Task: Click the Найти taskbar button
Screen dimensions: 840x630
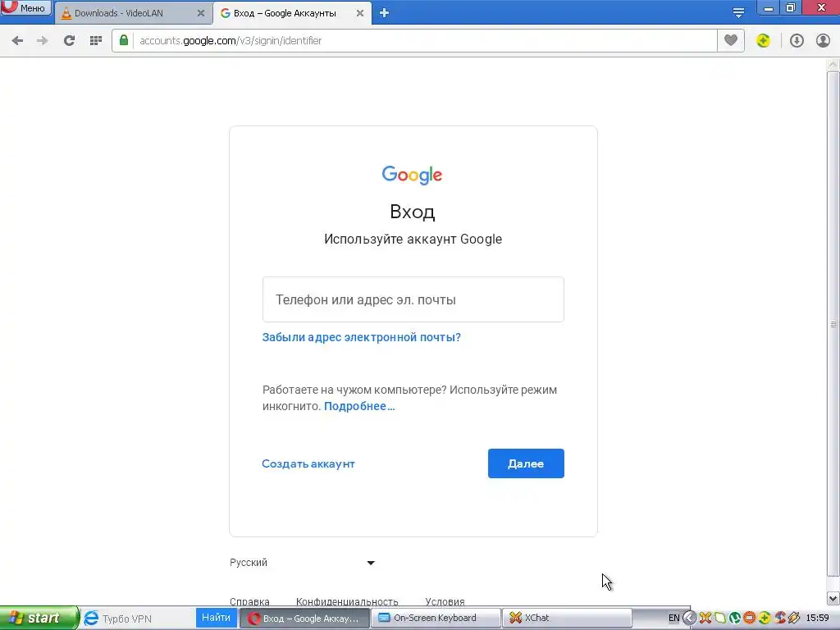Action: pyautogui.click(x=216, y=618)
